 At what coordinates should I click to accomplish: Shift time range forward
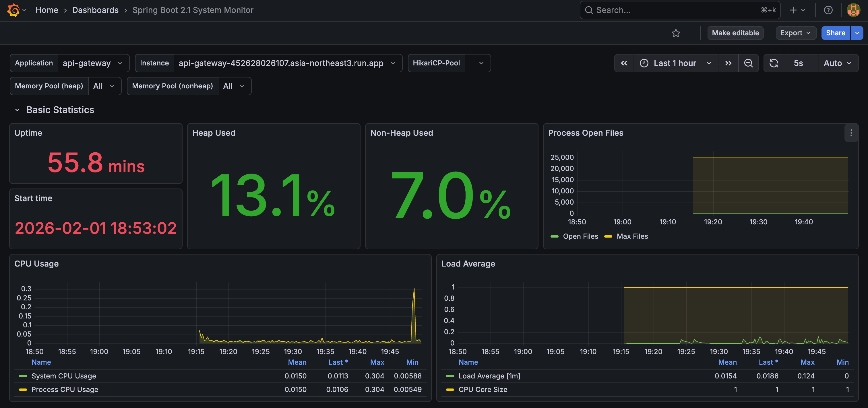click(728, 63)
